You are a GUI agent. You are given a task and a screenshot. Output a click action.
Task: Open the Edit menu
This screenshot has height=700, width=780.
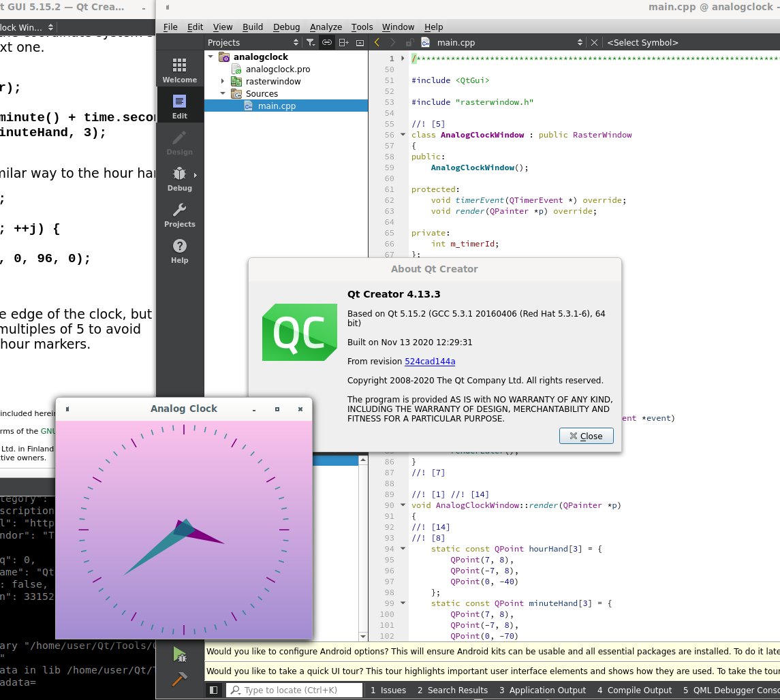[x=195, y=27]
